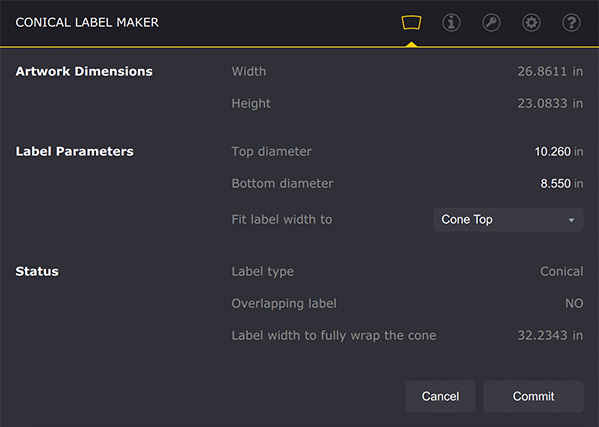Expand the Fit label width to dropdown arrow

pos(571,220)
